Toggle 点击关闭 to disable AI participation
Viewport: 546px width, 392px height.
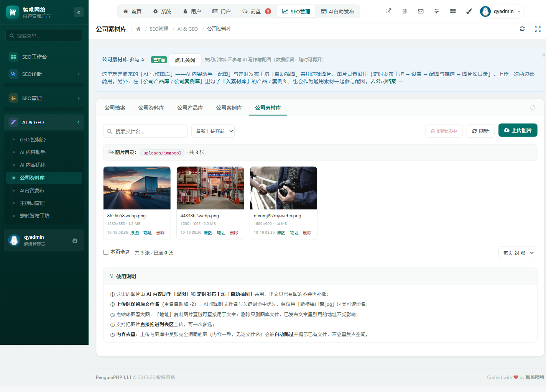(x=185, y=60)
